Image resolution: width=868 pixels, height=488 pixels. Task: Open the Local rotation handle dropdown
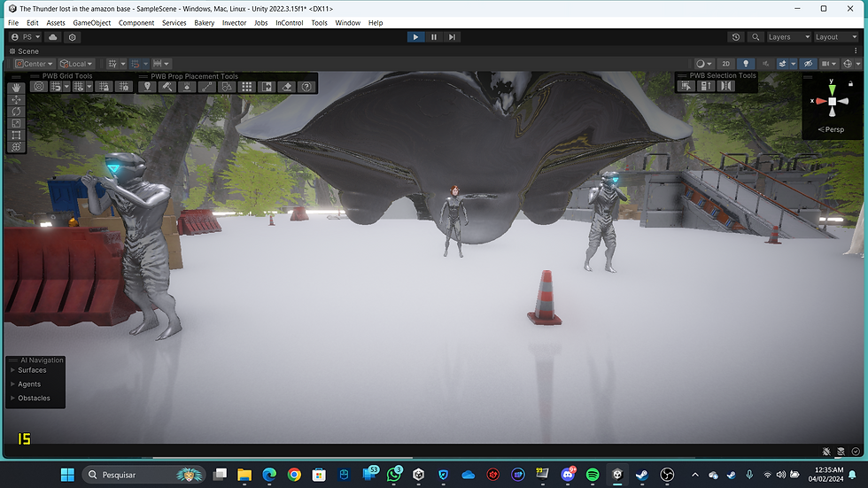[x=76, y=64]
